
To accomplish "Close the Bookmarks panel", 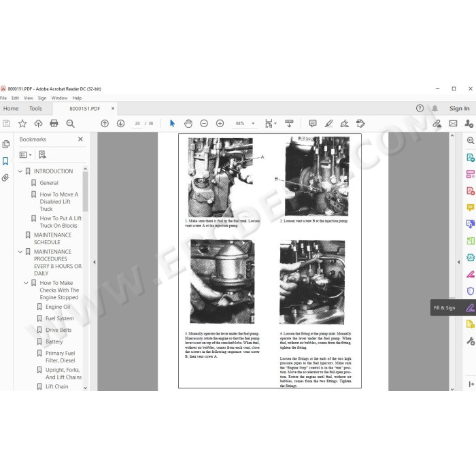I will coord(80,139).
